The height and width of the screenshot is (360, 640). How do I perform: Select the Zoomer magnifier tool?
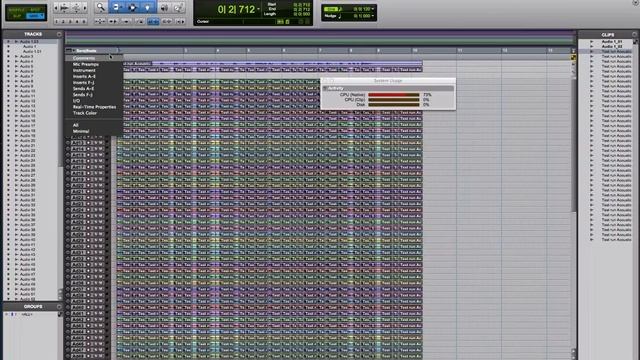pos(100,7)
